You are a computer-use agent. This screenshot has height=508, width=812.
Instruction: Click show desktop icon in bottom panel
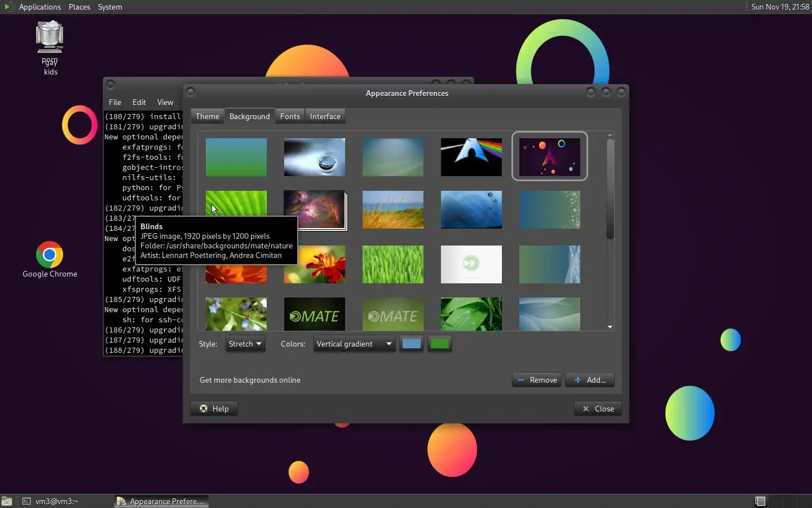tap(7, 501)
